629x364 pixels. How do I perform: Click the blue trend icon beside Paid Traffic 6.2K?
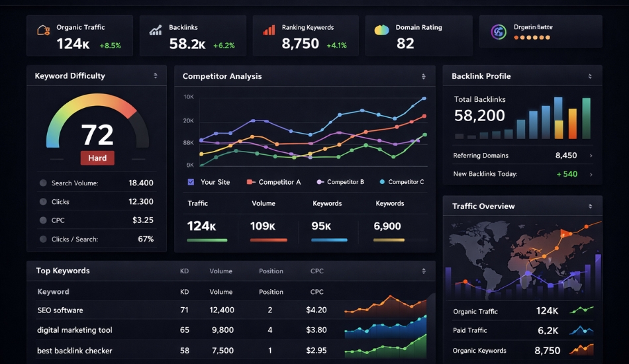581,330
